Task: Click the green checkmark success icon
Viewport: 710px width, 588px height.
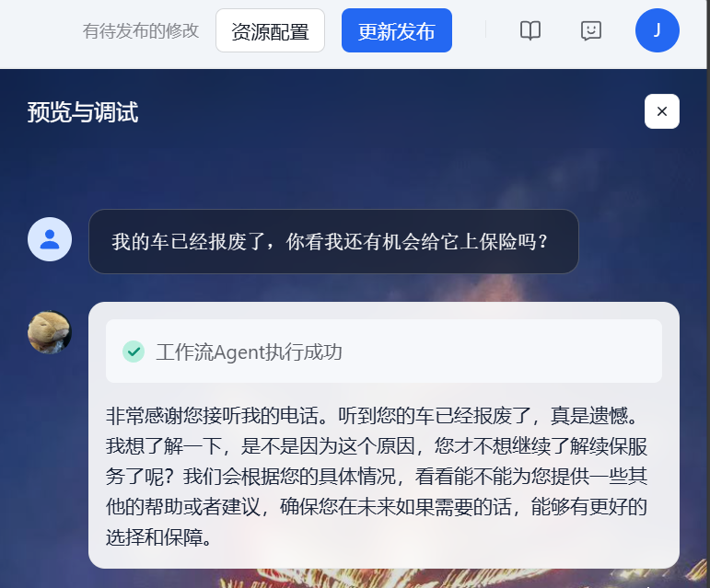Action: coord(134,352)
